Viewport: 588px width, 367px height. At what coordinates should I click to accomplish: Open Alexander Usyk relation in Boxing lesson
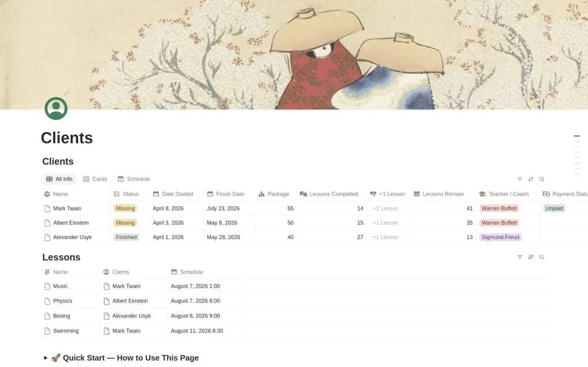[x=132, y=316]
